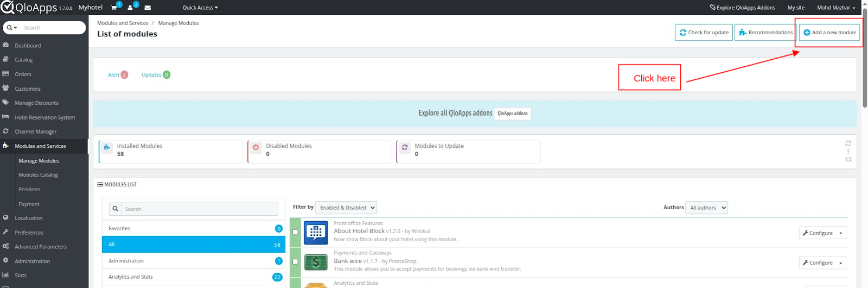This screenshot has height=288, width=868.
Task: Click the QloApps addons button
Action: (x=513, y=114)
